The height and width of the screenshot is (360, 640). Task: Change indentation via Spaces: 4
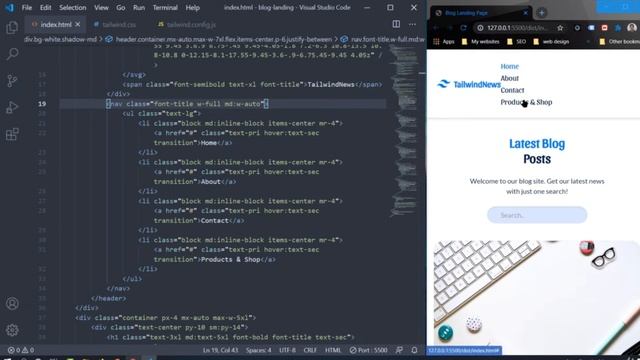tap(258, 350)
